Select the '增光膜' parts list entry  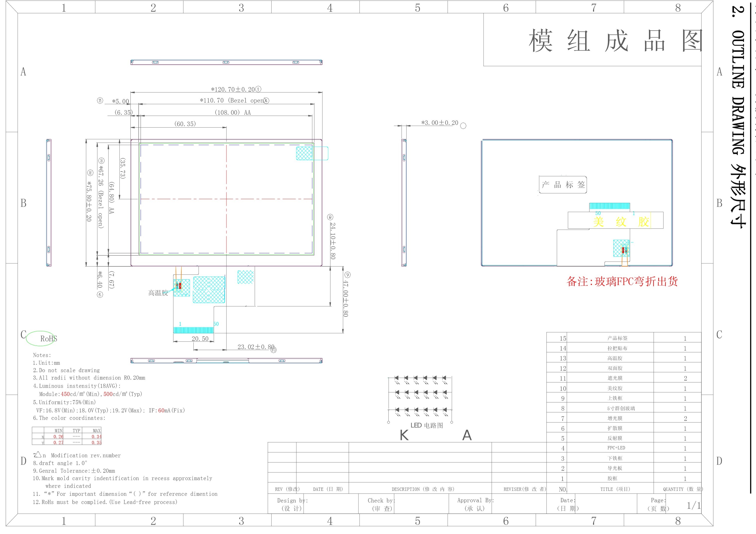[615, 418]
